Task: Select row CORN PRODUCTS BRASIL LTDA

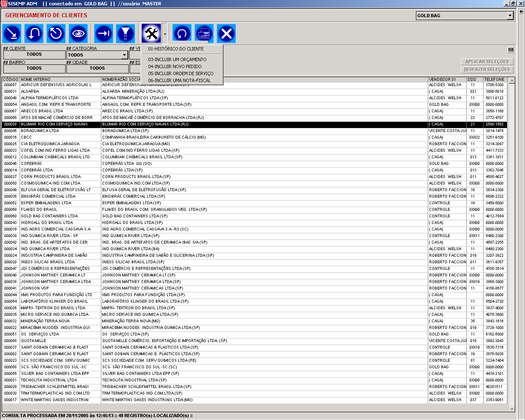Action: click(x=60, y=177)
